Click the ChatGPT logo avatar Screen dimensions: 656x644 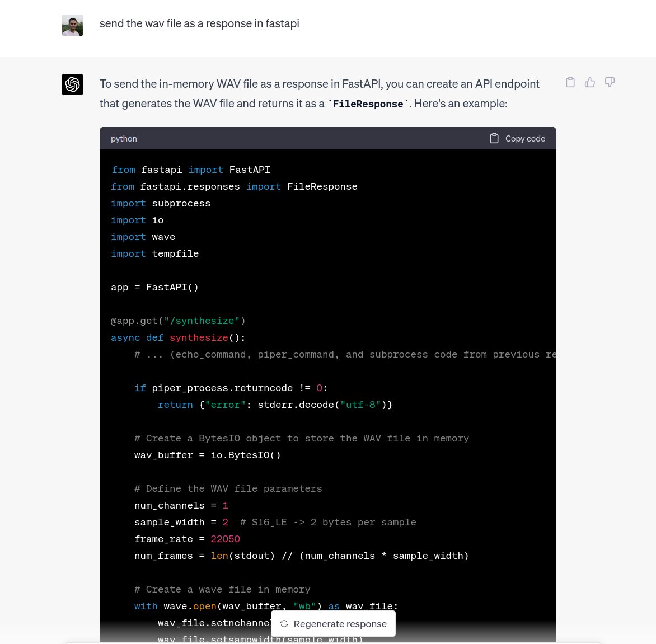pyautogui.click(x=72, y=84)
